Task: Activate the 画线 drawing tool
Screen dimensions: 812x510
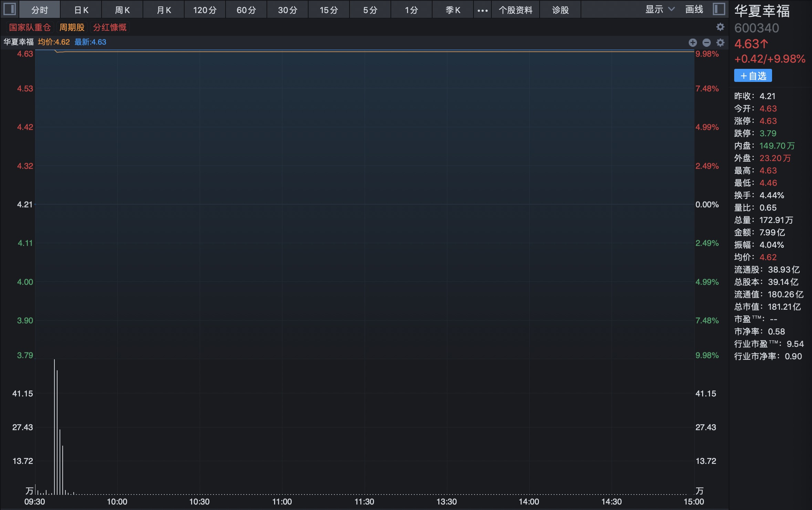Action: pos(694,9)
